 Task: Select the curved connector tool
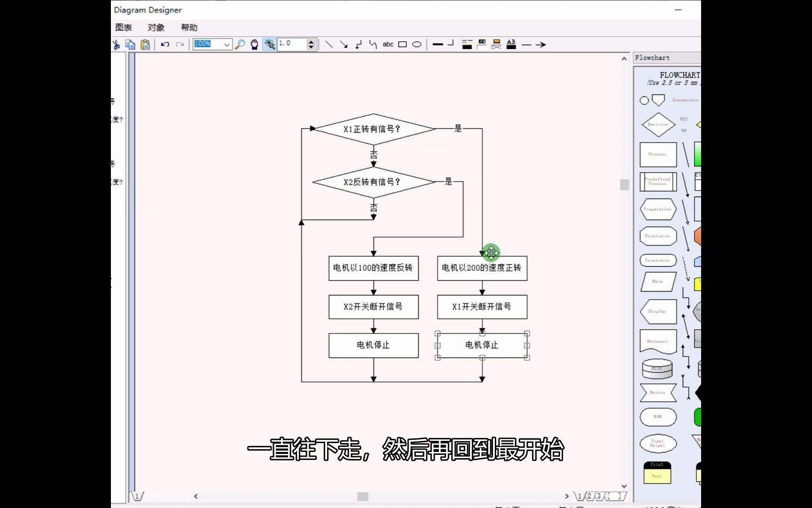pos(373,45)
